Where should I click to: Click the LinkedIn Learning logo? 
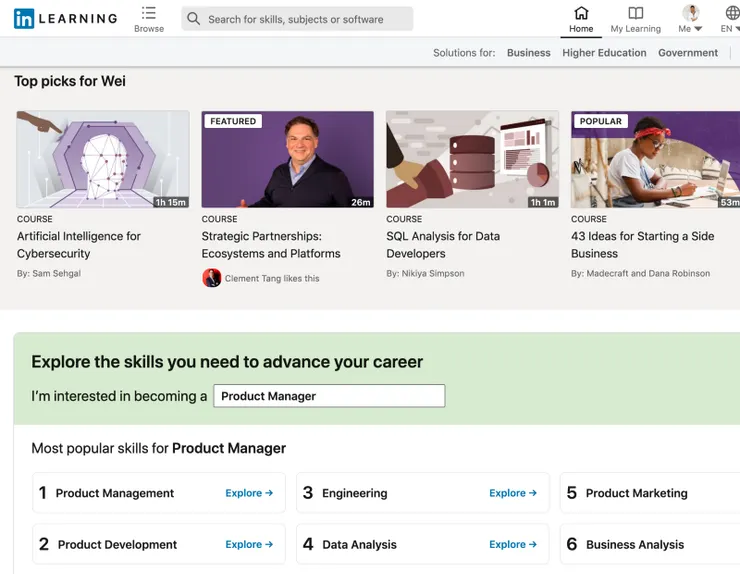coord(65,18)
